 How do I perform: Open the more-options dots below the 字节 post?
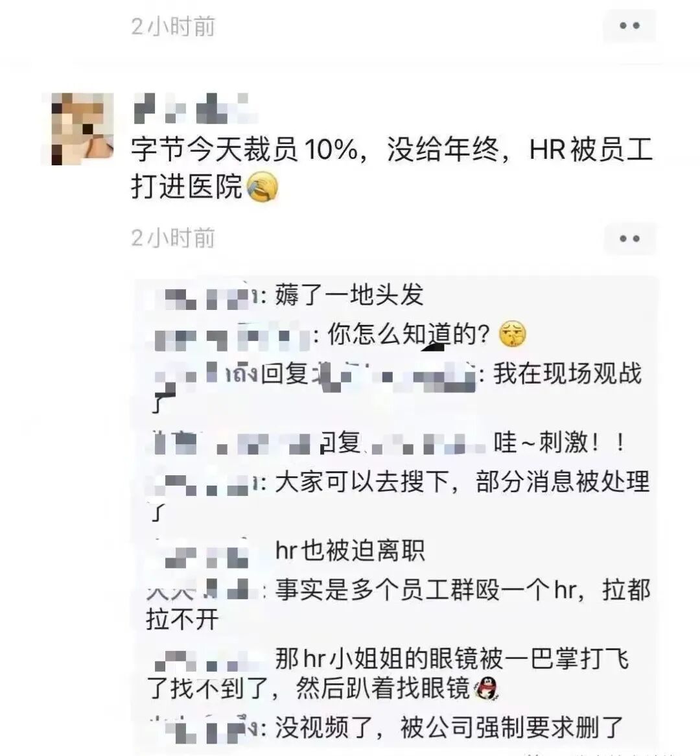click(629, 238)
